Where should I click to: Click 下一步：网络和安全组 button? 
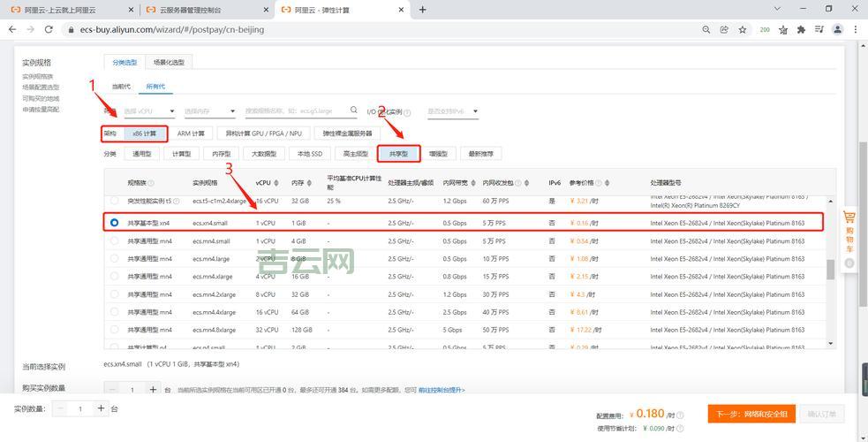[751, 414]
